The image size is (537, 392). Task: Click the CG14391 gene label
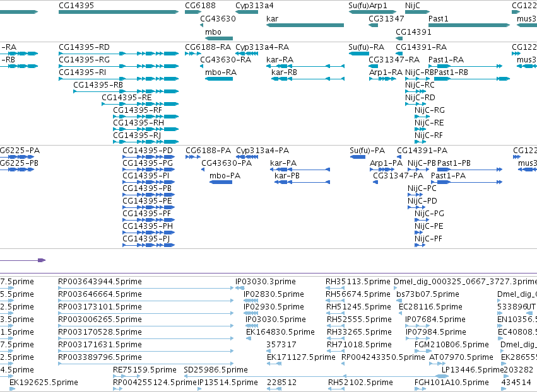click(413, 32)
